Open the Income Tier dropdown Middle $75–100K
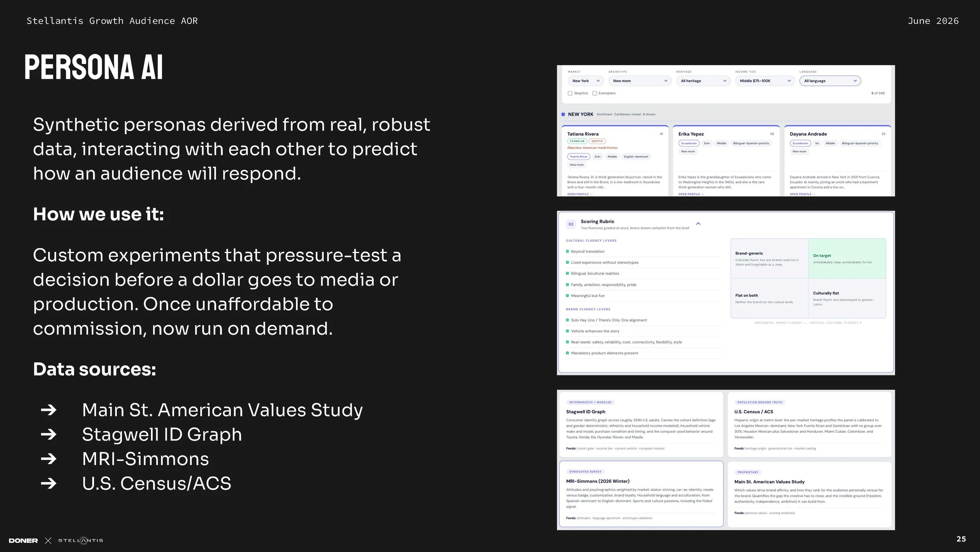Screen dimensions: 980x552 [x=765, y=81]
